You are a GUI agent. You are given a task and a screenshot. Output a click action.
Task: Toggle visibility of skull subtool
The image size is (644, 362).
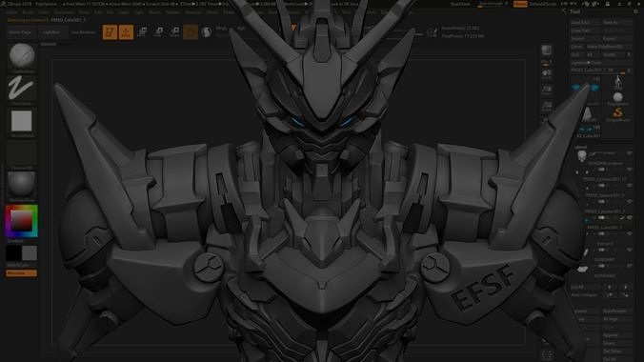pyautogui.click(x=630, y=153)
